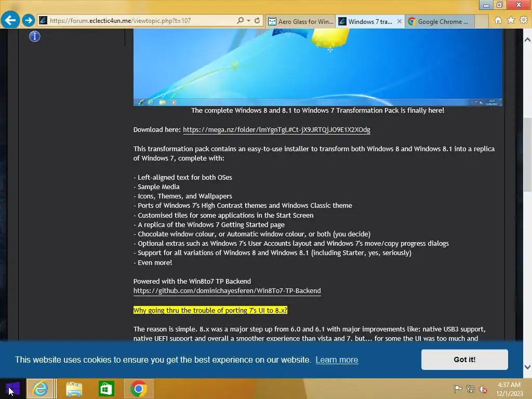Click 'Icons, Themes, and Wallpapers' line
Viewport: 532px width, 399px height.
(182, 196)
